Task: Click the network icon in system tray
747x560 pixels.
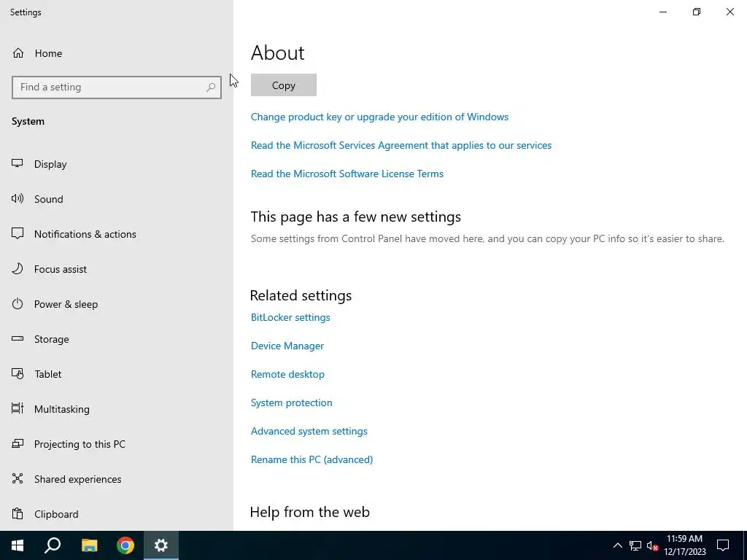Action: (x=635, y=545)
